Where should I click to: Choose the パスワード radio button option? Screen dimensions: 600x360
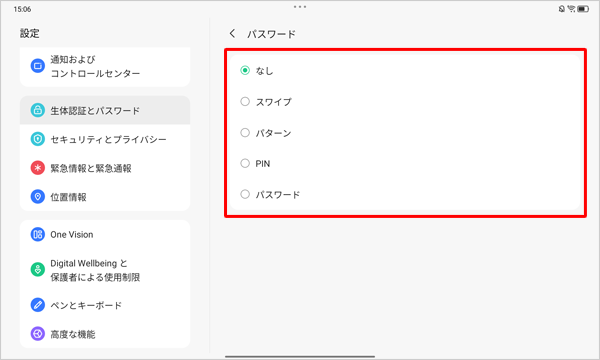[x=245, y=194]
